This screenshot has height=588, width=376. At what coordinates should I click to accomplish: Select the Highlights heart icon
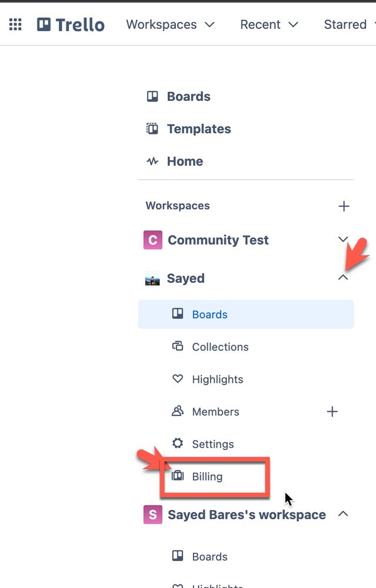coord(177,379)
